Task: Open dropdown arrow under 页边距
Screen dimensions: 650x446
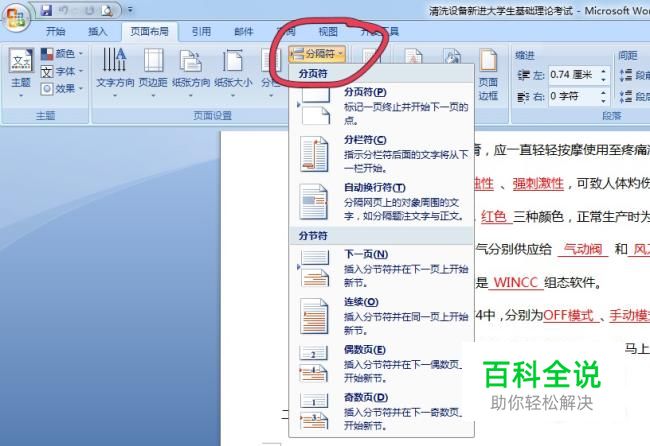Action: tap(153, 96)
